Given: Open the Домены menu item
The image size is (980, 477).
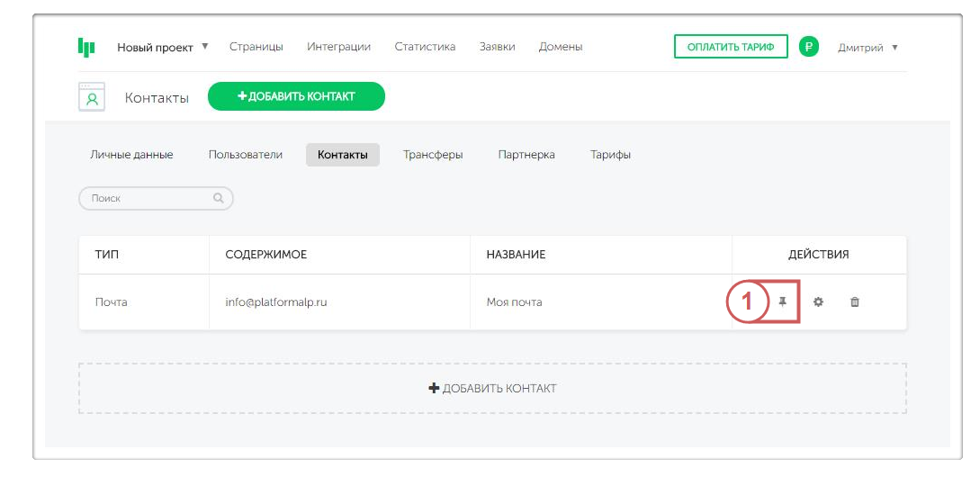Looking at the screenshot, I should point(560,47).
